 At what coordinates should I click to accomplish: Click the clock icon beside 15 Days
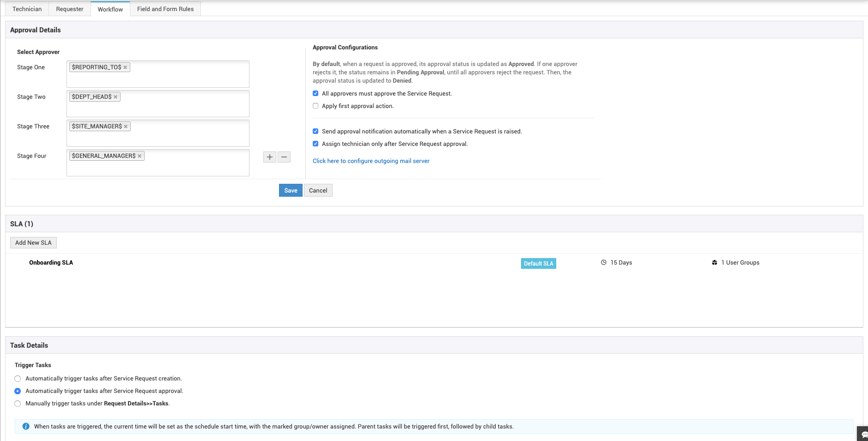[x=604, y=262]
